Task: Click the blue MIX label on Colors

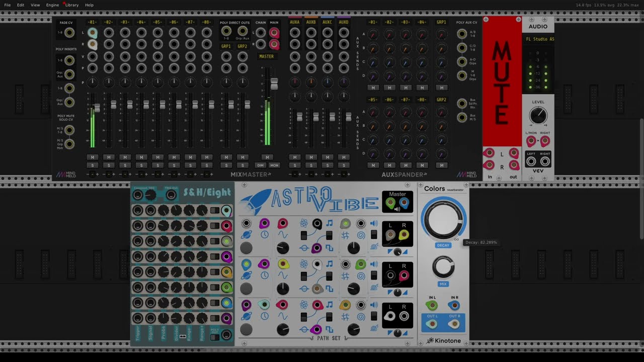Action: [x=443, y=284]
